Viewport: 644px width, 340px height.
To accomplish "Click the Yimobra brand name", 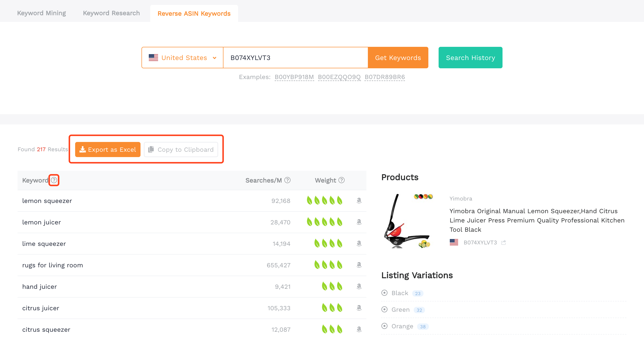I will coord(461,199).
